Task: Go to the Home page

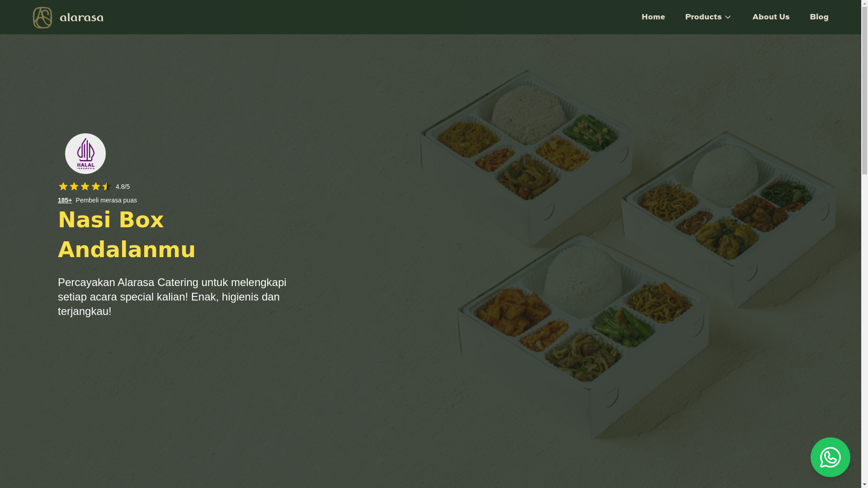Action: (x=653, y=17)
